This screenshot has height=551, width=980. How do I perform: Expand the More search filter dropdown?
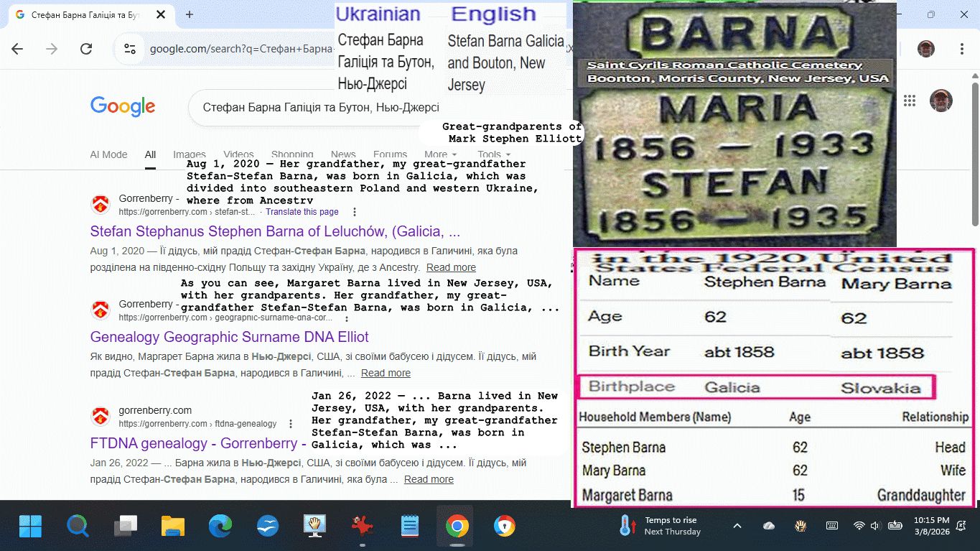[440, 154]
